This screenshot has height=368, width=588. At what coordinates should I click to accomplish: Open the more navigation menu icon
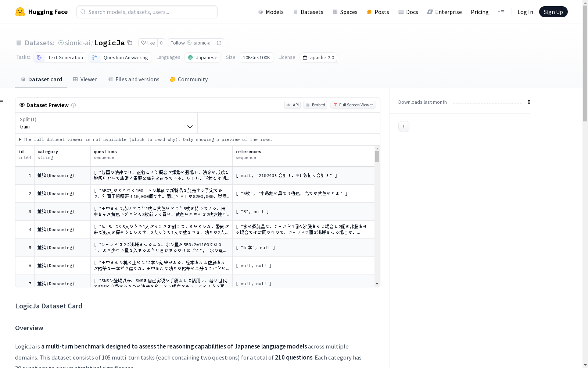click(501, 12)
